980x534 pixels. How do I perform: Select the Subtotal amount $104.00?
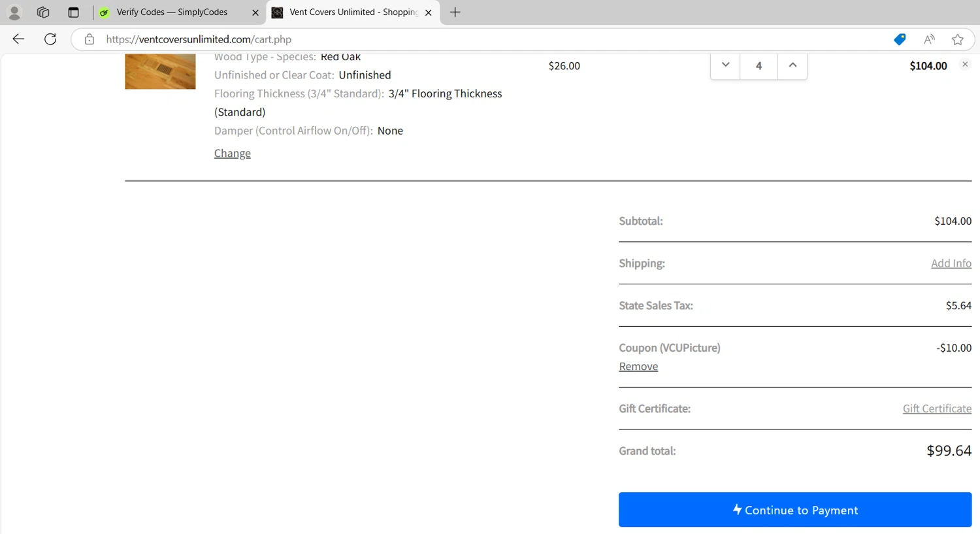pos(953,221)
